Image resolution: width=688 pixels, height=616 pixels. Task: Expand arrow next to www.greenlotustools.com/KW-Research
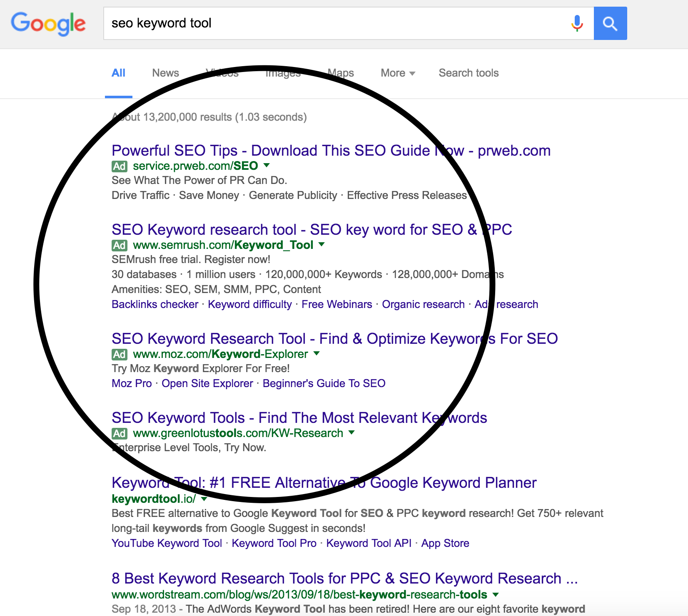(351, 432)
